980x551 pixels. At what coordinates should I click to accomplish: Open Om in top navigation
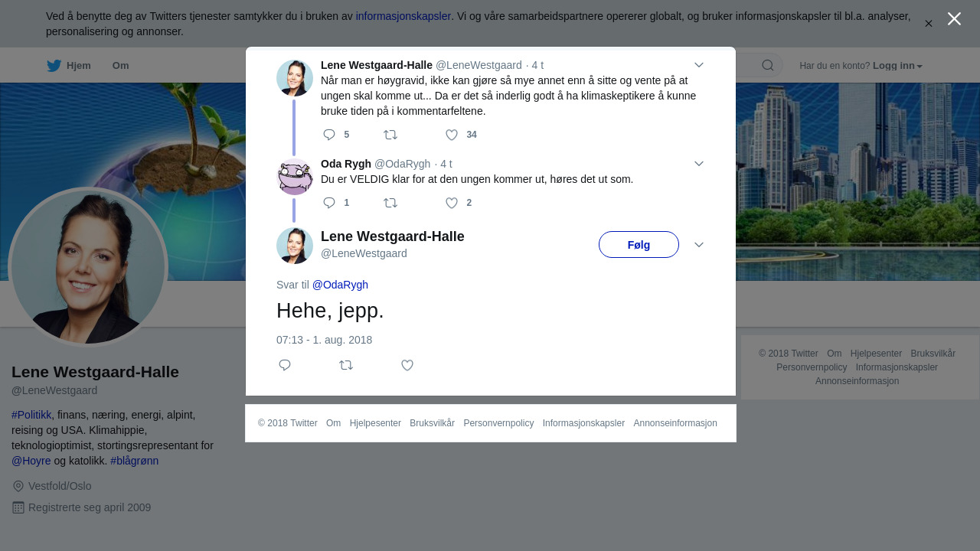(120, 66)
